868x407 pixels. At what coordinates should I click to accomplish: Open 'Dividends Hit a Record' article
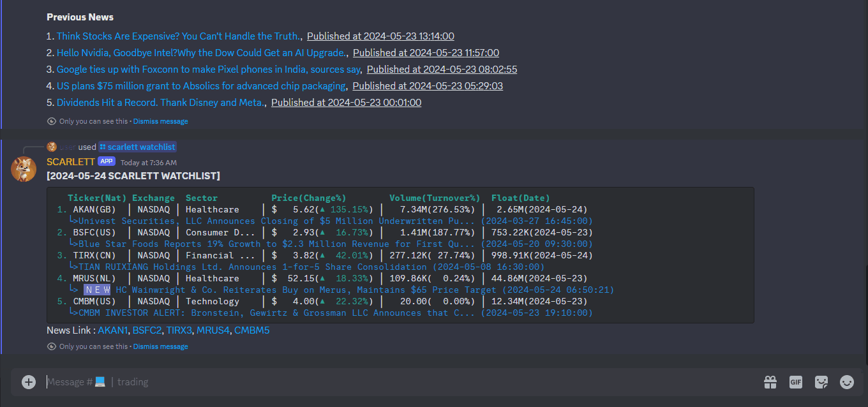click(x=160, y=103)
